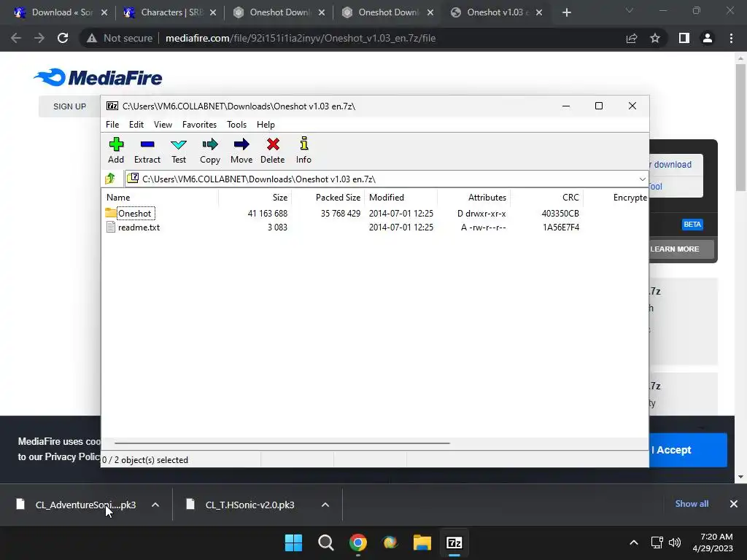Open the File menu
This screenshot has height=560, width=747.
[x=112, y=124]
